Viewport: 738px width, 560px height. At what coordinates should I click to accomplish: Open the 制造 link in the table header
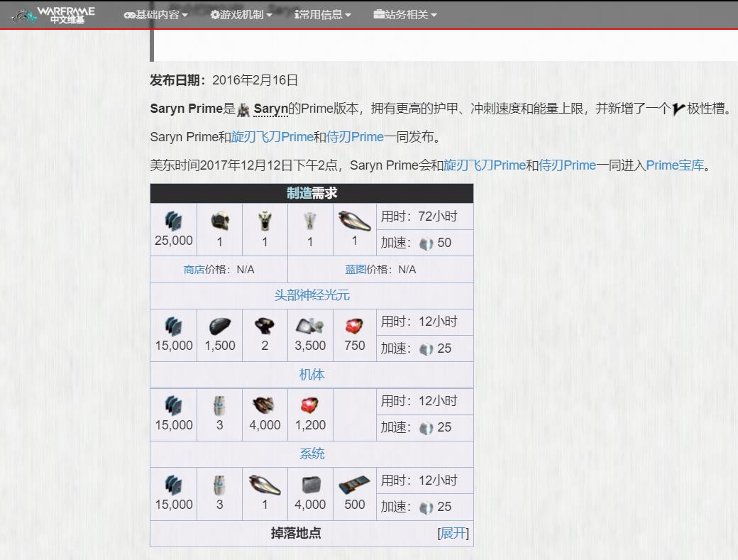point(299,193)
